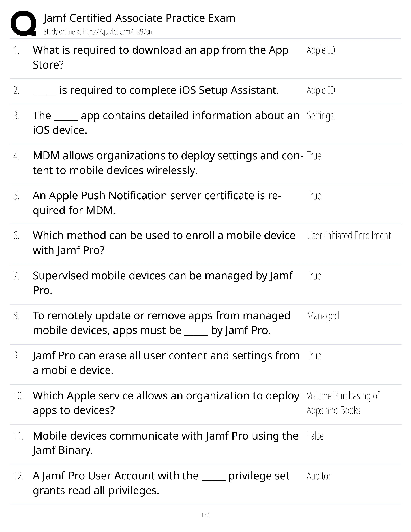
Task: Select the question about MDM deploying wirelessly
Action: 168,163
